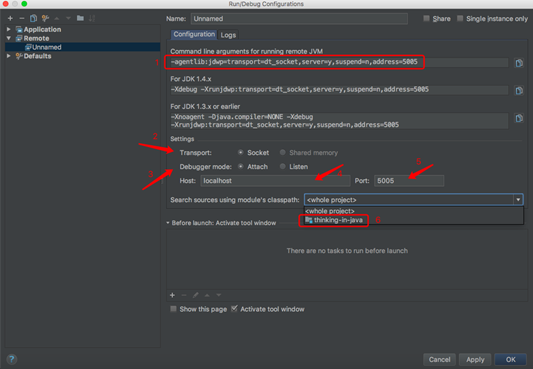This screenshot has width=533, height=369.
Task: Select the Defaults tree item
Action: click(37, 56)
